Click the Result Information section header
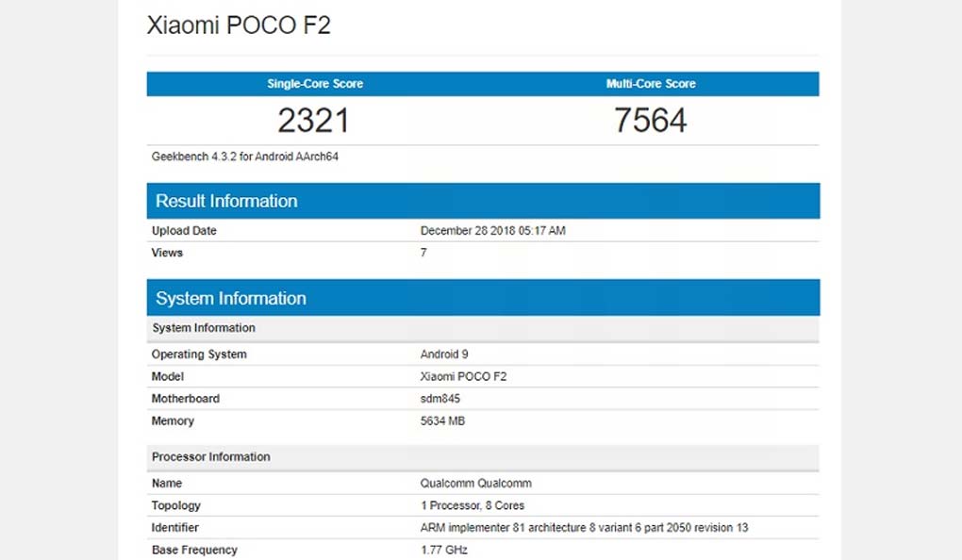Viewport: 962px width, 560px height. (226, 201)
